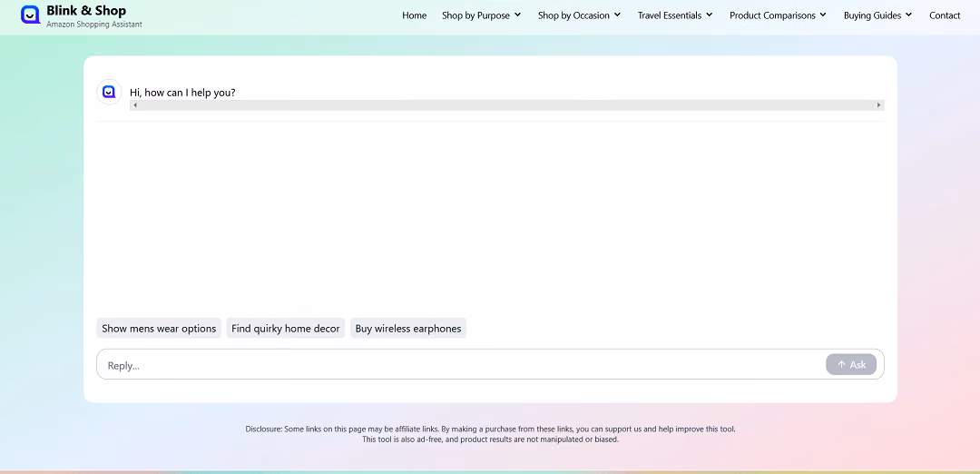Expand the Buying Guides chevron

(908, 15)
